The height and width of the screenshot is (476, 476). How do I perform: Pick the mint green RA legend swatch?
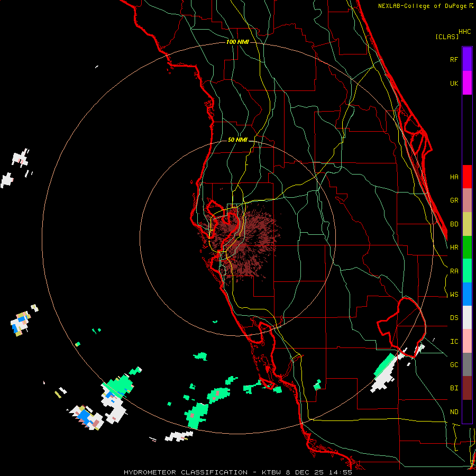tap(467, 271)
